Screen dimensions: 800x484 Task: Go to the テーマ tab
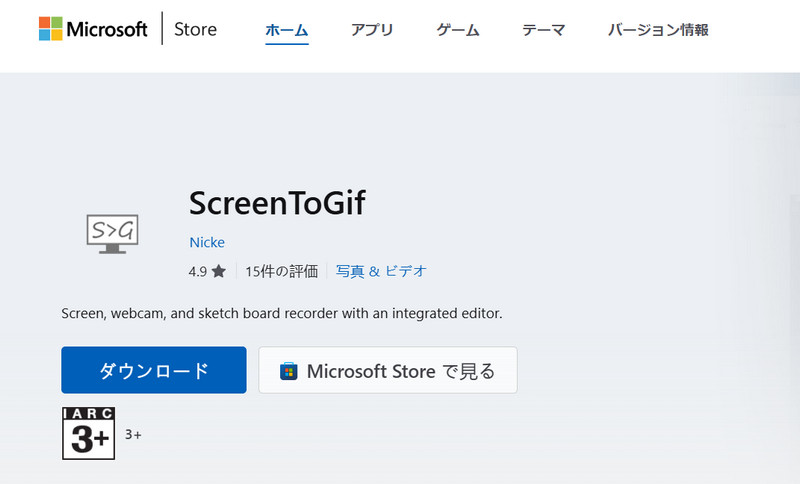point(543,30)
